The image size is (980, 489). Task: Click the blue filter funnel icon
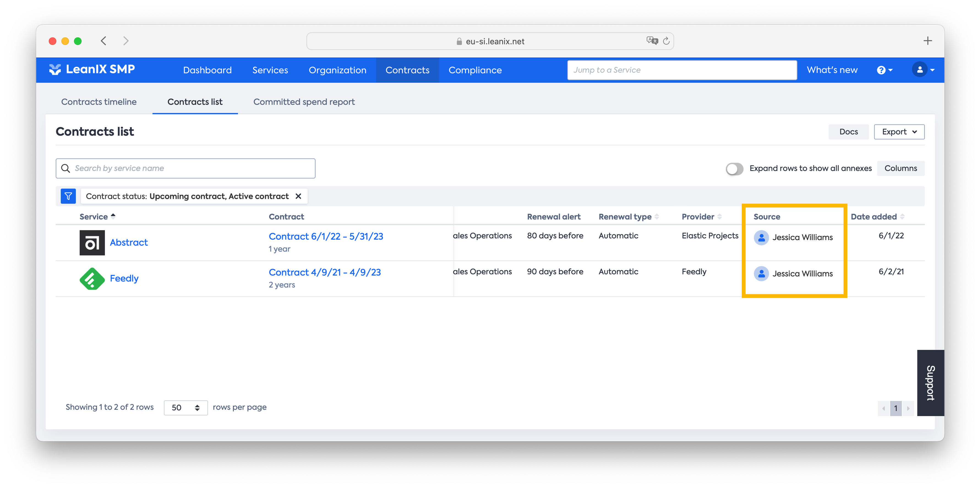(69, 196)
